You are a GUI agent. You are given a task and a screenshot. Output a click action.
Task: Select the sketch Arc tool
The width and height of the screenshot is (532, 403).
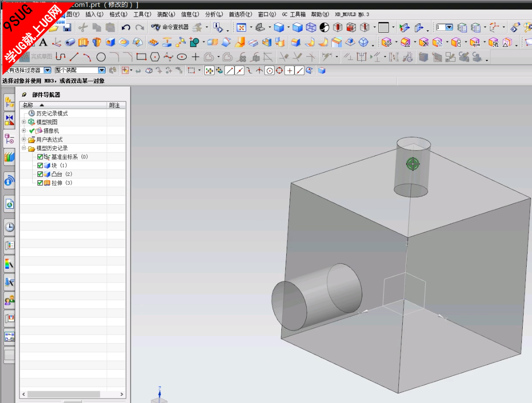click(x=87, y=57)
